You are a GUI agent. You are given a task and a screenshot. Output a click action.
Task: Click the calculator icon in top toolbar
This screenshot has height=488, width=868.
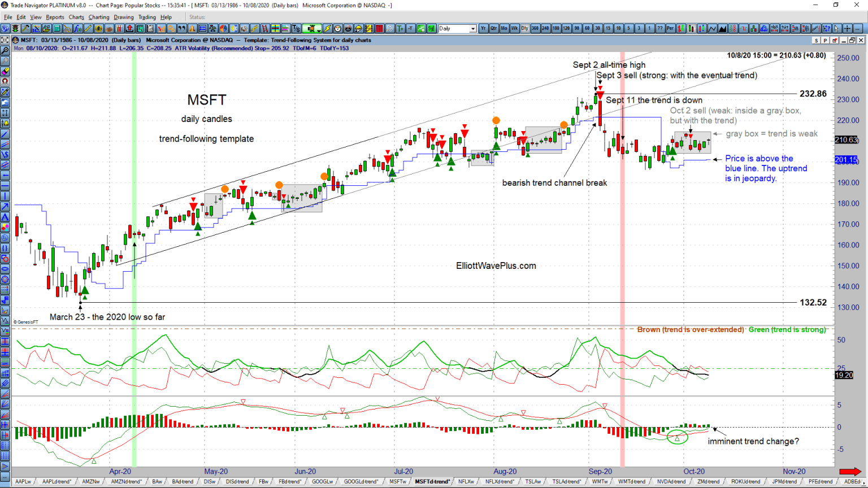pos(57,28)
